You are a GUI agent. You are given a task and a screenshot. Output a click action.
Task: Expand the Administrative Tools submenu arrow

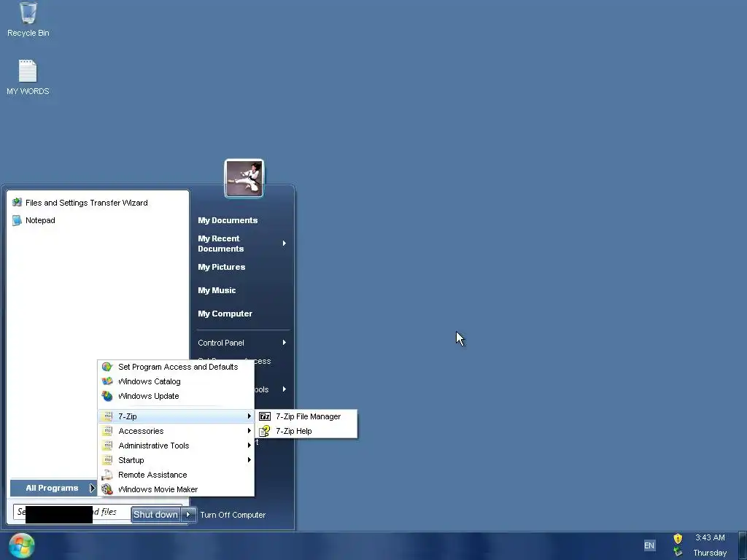click(x=249, y=446)
